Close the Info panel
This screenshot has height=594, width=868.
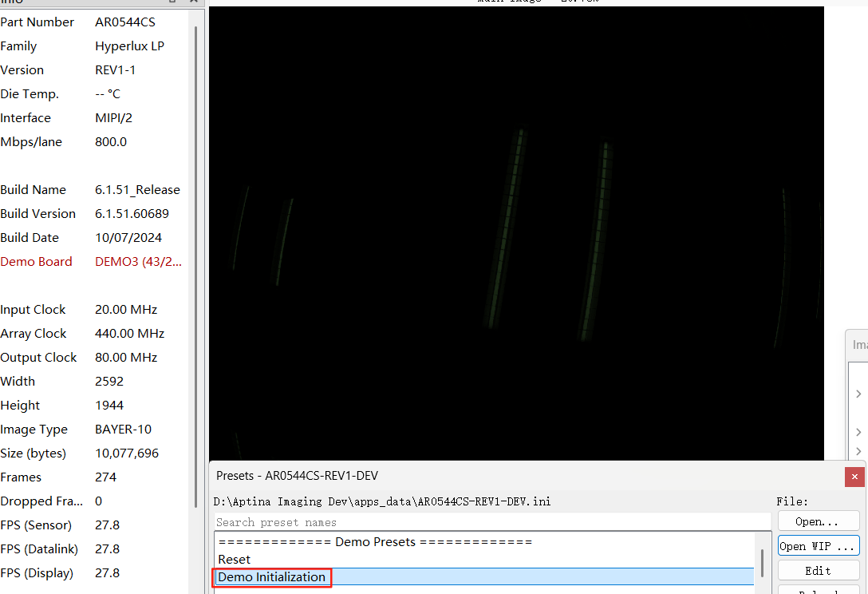[x=195, y=2]
